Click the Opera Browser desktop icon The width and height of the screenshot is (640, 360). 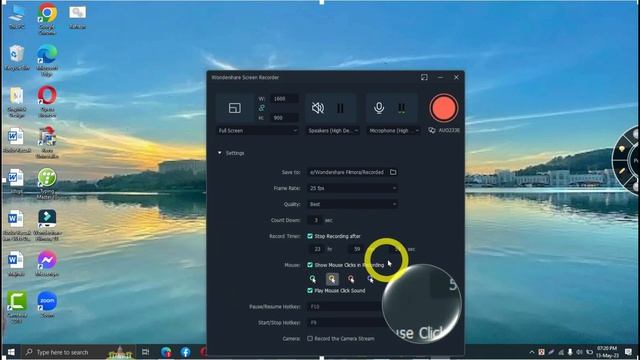coord(47,101)
